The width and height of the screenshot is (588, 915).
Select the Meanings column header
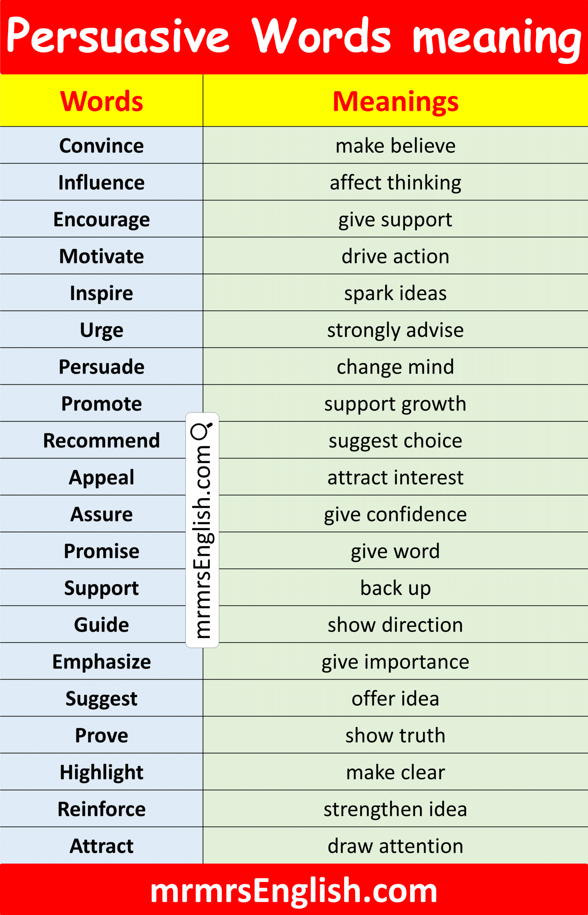click(x=395, y=101)
